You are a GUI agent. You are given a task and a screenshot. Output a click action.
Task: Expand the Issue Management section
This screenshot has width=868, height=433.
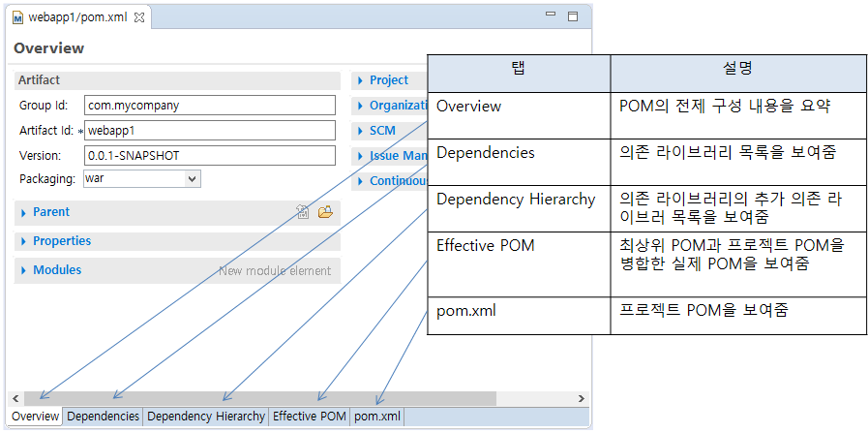(x=360, y=156)
